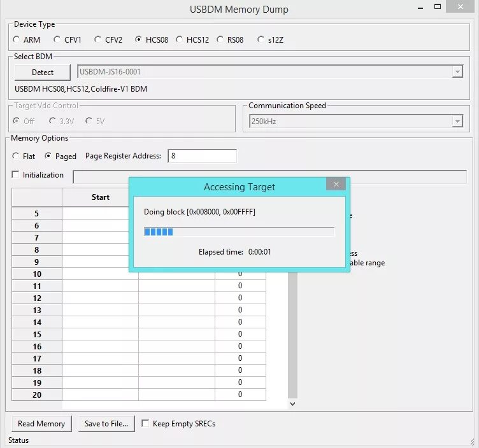Click the window resize grip
The image size is (479, 448).
pyautogui.click(x=472, y=441)
